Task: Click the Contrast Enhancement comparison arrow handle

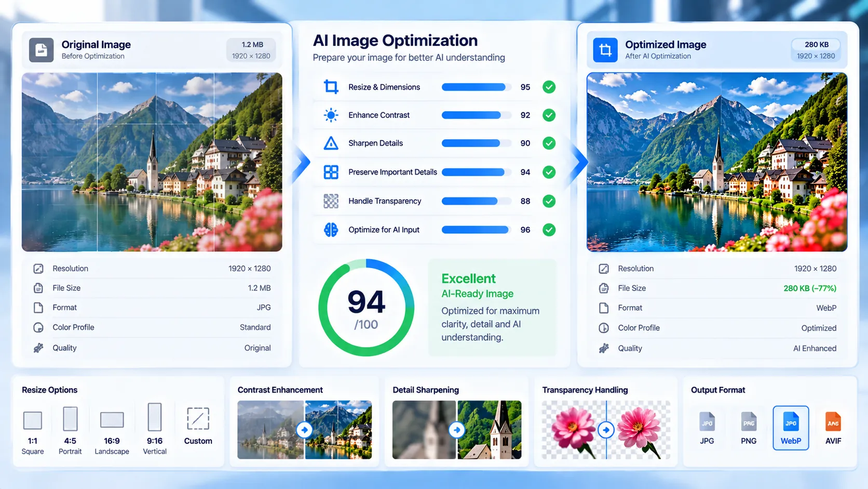Action: tap(305, 430)
